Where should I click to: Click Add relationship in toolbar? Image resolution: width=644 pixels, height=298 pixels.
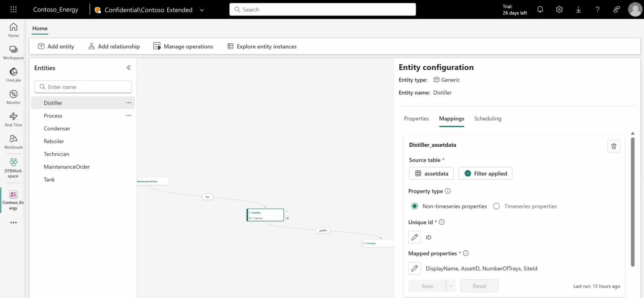(x=114, y=46)
